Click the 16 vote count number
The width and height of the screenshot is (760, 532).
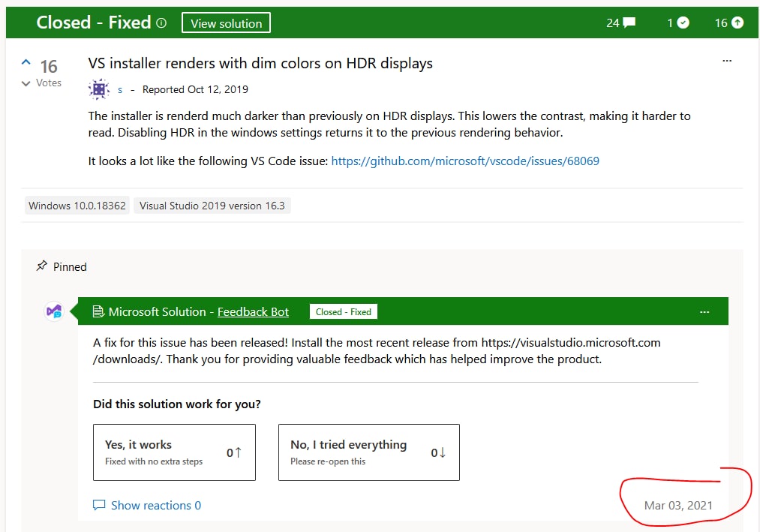[x=49, y=67]
